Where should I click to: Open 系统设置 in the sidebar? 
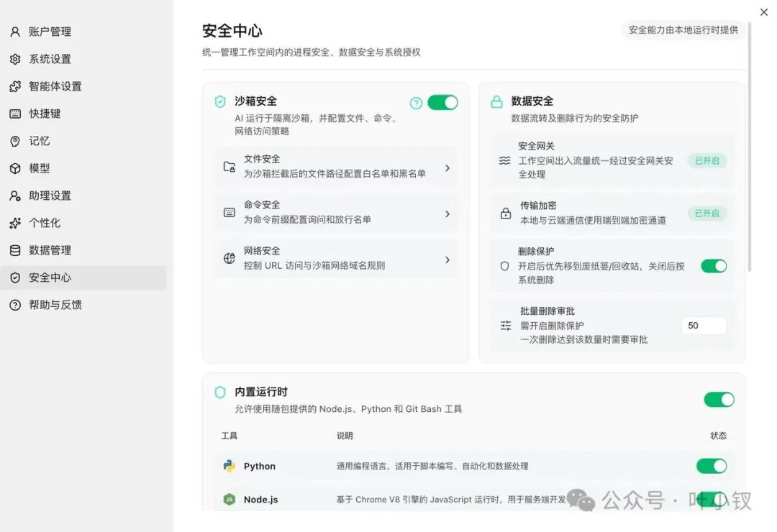point(83,59)
